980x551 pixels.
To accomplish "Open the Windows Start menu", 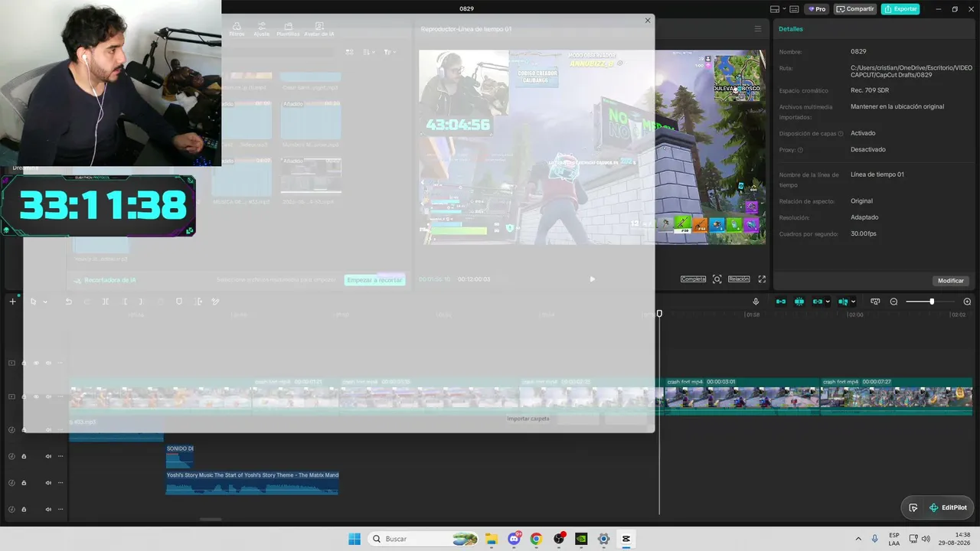I will click(354, 539).
